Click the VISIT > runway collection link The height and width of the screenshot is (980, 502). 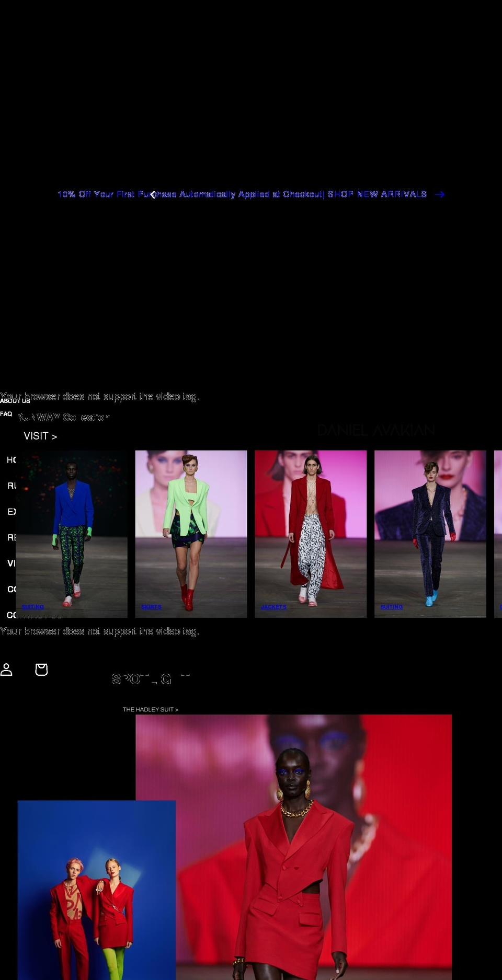coord(40,436)
